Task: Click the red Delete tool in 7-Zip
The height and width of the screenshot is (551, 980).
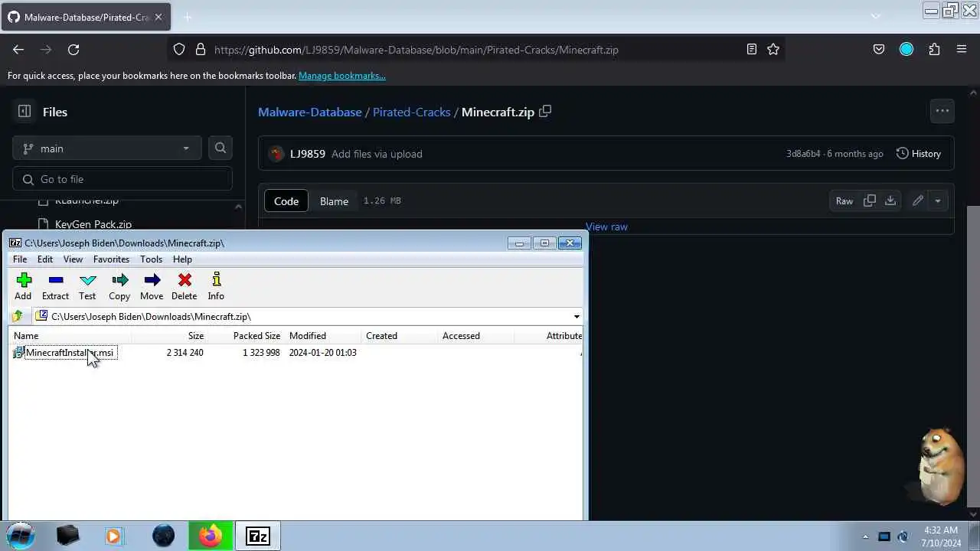Action: pos(184,287)
